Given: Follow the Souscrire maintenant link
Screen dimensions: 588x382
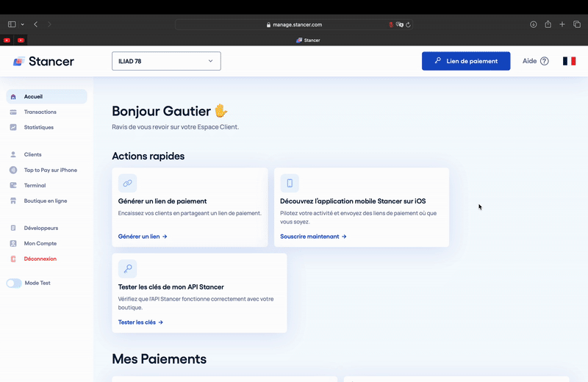Looking at the screenshot, I should point(313,237).
